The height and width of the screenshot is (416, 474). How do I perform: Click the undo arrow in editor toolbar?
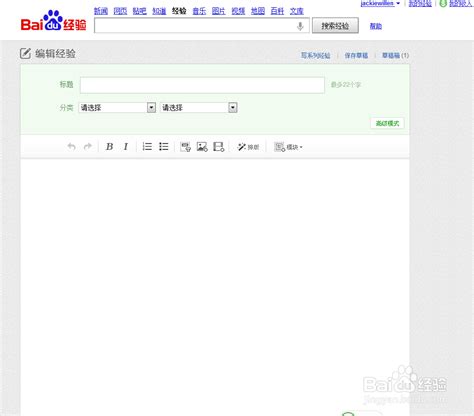pos(71,147)
